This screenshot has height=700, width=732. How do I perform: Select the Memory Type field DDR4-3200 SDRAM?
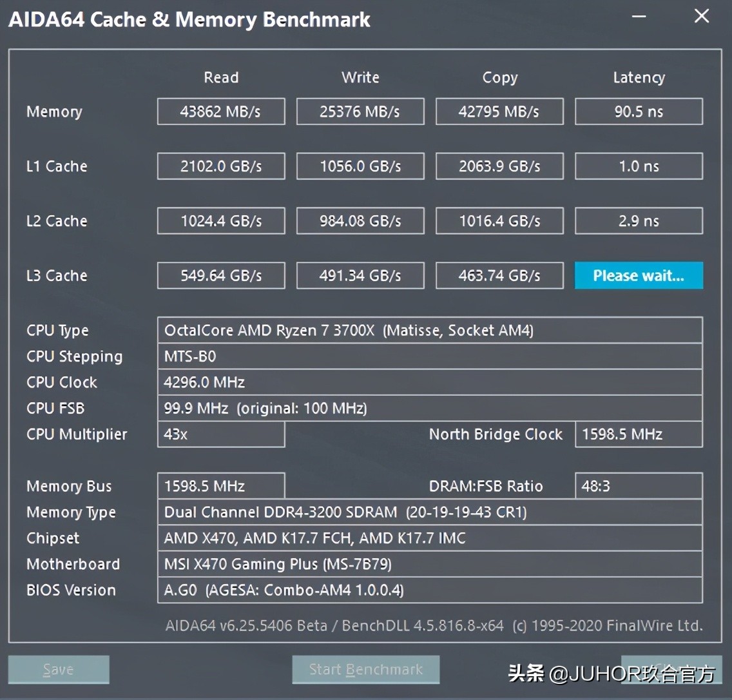[x=430, y=512]
